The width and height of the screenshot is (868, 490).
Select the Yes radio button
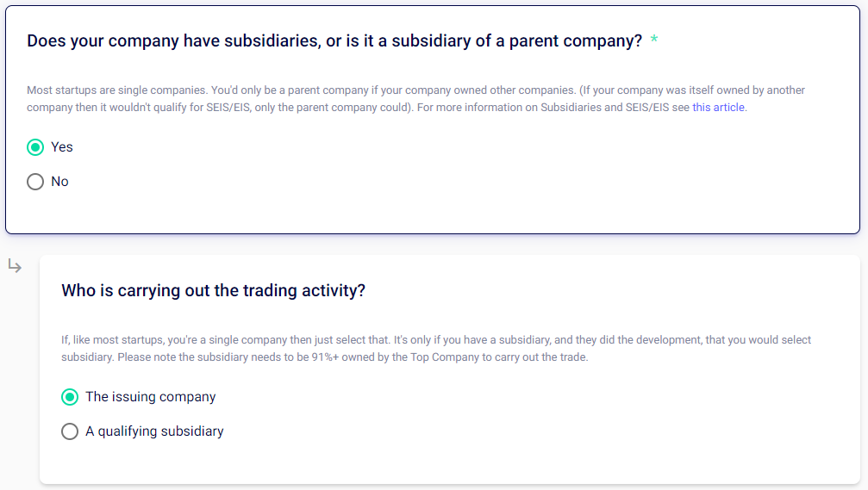[35, 147]
